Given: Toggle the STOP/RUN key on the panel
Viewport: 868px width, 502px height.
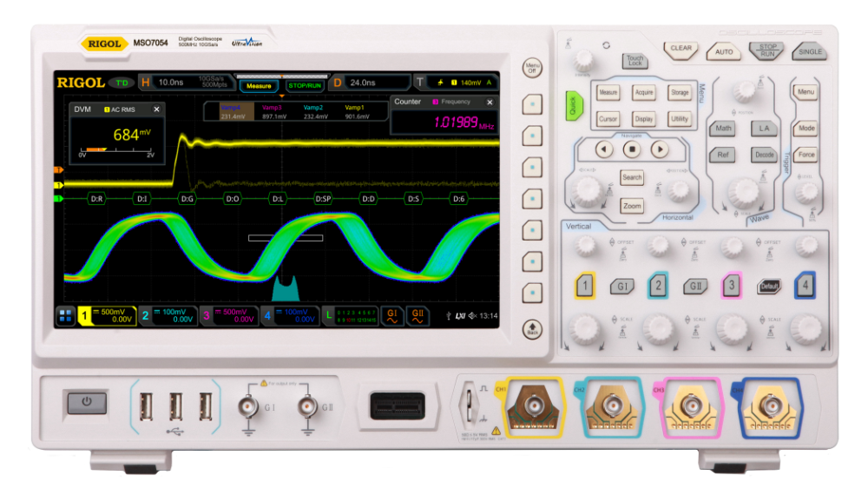Looking at the screenshot, I should coord(767,50).
